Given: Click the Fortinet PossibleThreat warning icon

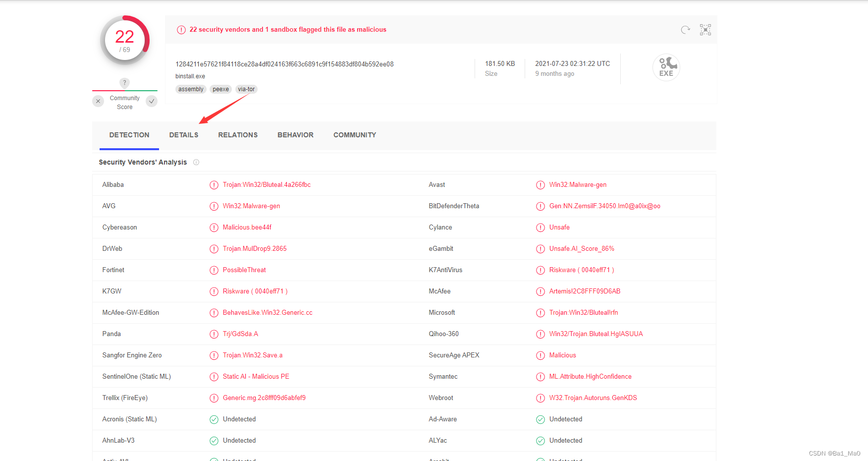Looking at the screenshot, I should coord(214,270).
